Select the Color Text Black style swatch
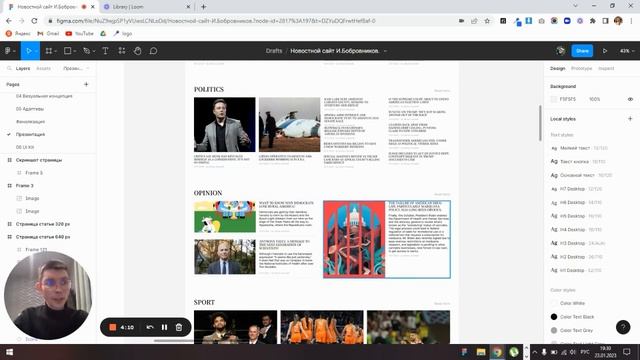 [554, 317]
